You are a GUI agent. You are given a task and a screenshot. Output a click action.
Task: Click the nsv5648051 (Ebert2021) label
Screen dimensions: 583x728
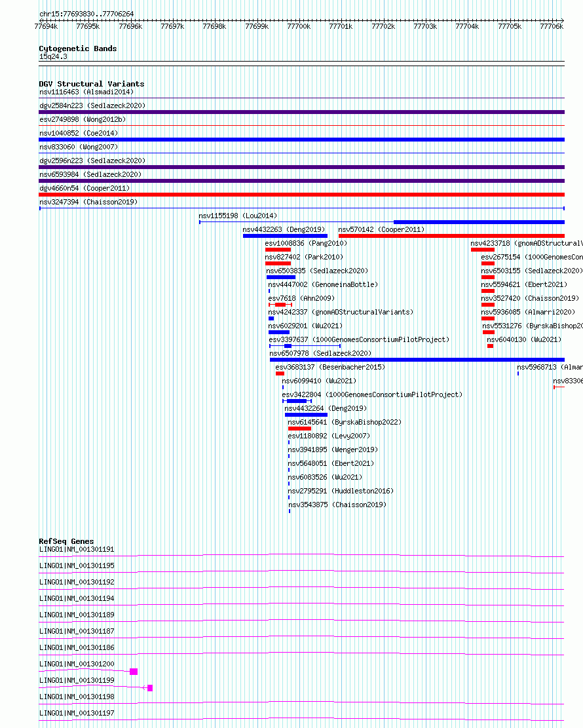[x=331, y=464]
